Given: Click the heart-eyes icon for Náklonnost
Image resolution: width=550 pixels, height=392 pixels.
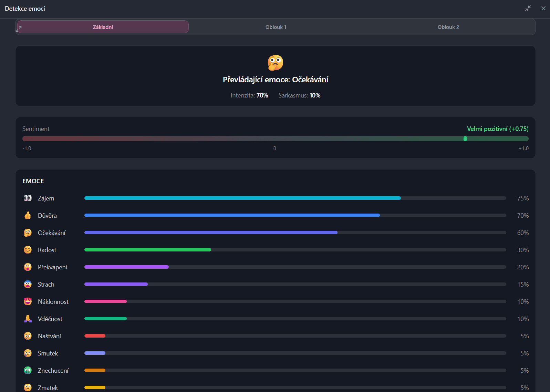Looking at the screenshot, I should pyautogui.click(x=28, y=301).
